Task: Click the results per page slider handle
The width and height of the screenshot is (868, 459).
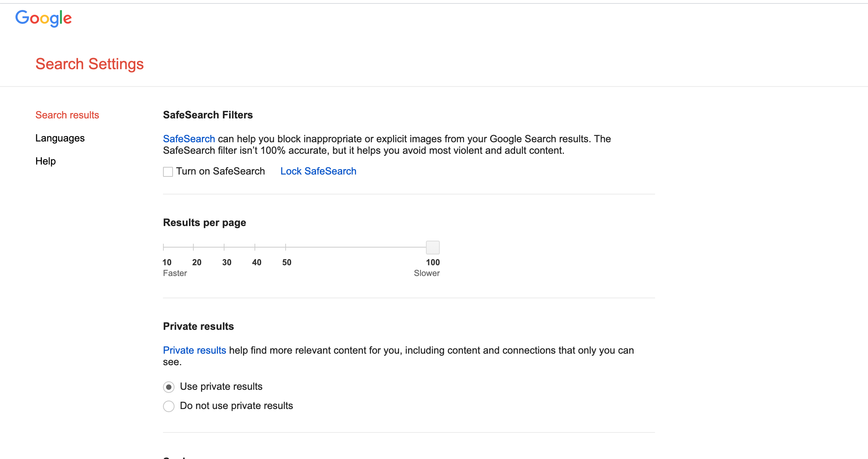Action: 432,248
